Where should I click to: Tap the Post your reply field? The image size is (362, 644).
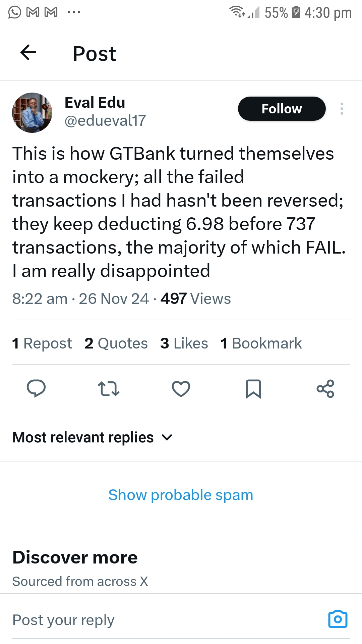(63, 620)
